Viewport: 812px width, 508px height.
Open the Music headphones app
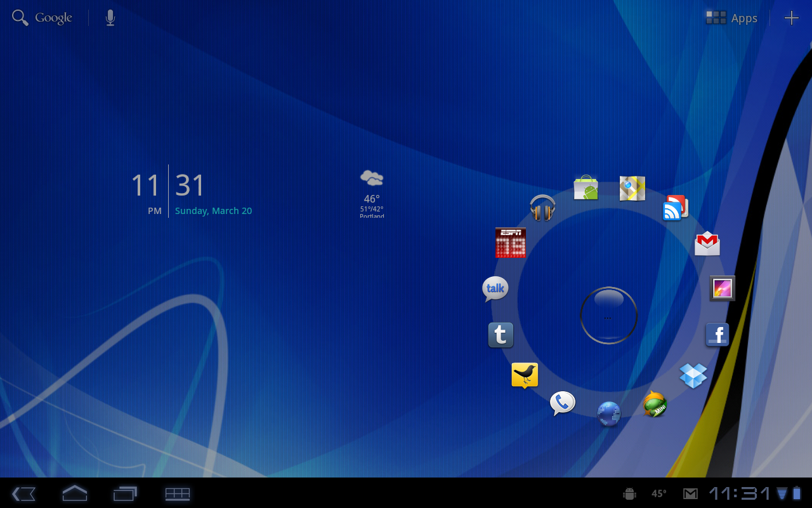pos(542,208)
